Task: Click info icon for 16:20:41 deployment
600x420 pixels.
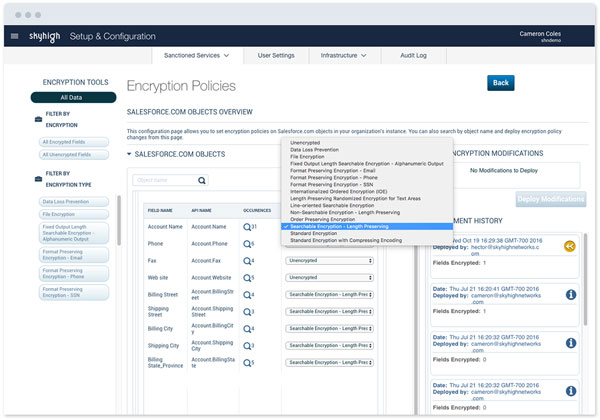Action: 571,295
